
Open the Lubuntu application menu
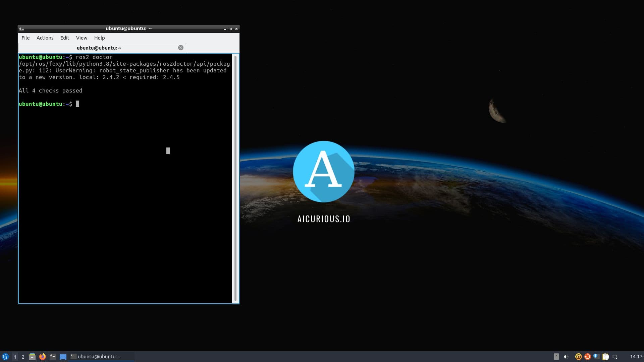[5, 357]
